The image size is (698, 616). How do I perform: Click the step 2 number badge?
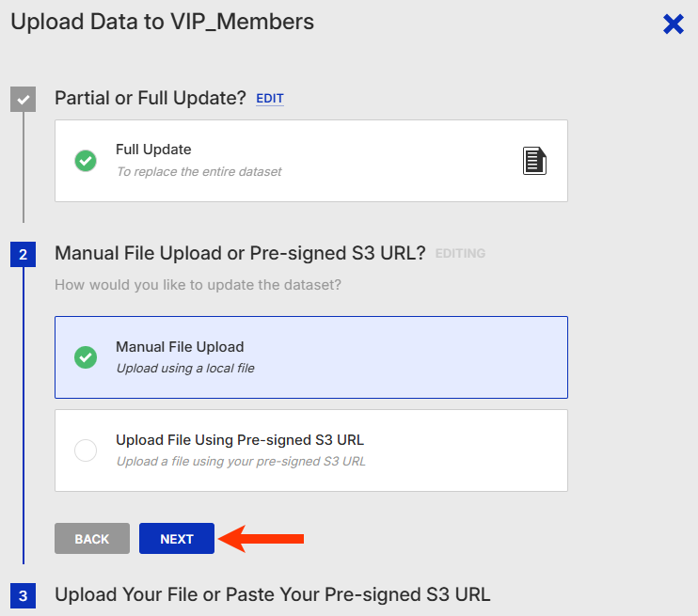pos(23,254)
